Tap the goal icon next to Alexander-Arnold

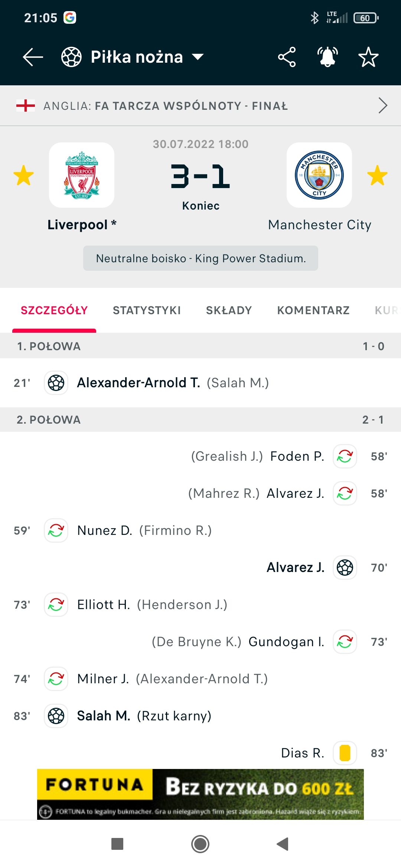(x=56, y=382)
